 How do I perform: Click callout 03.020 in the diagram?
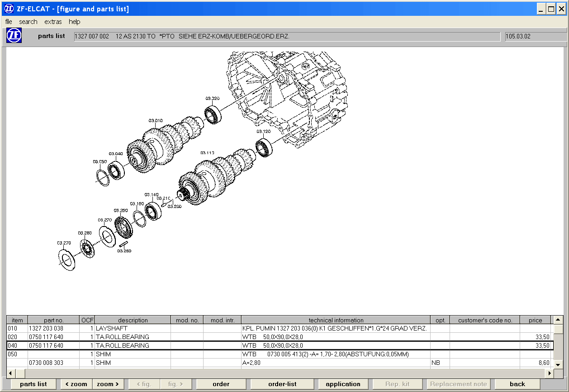(x=213, y=98)
